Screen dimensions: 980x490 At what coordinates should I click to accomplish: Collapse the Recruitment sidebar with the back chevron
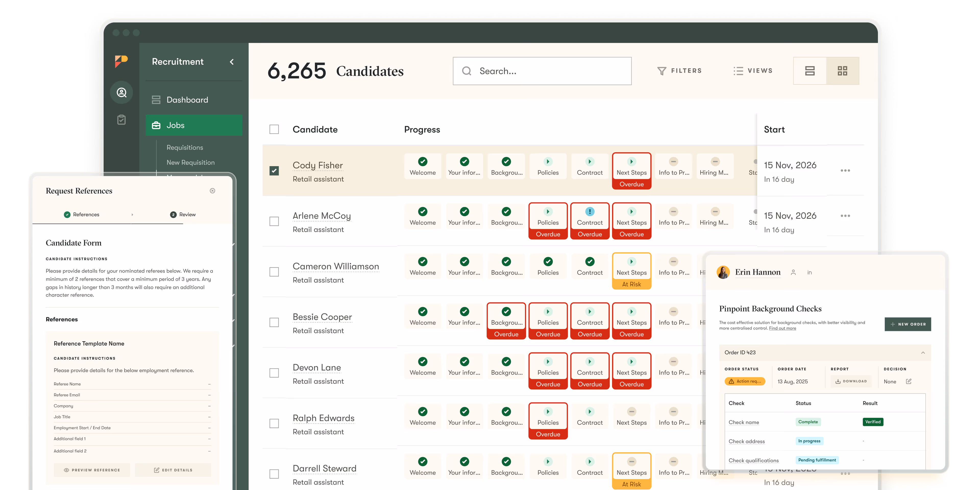pyautogui.click(x=232, y=62)
